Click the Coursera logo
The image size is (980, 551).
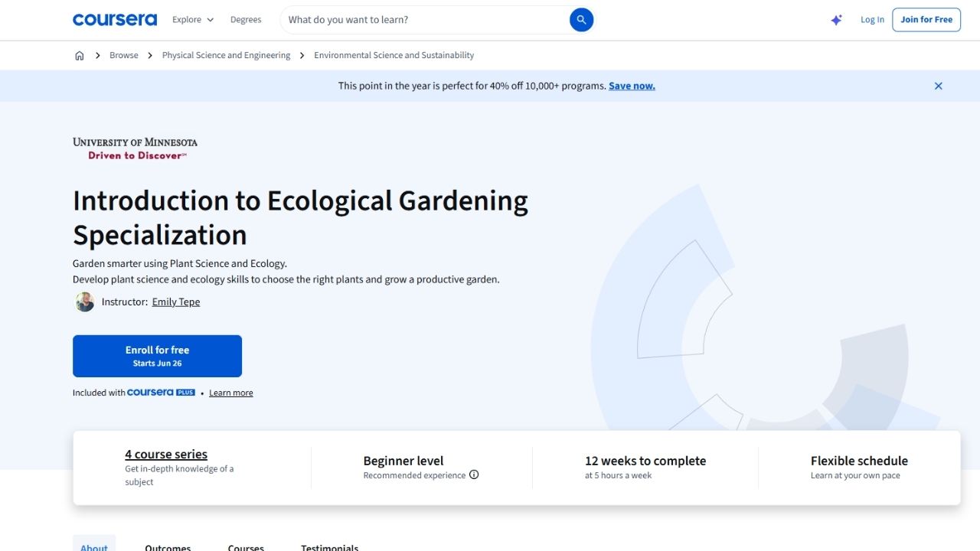115,20
